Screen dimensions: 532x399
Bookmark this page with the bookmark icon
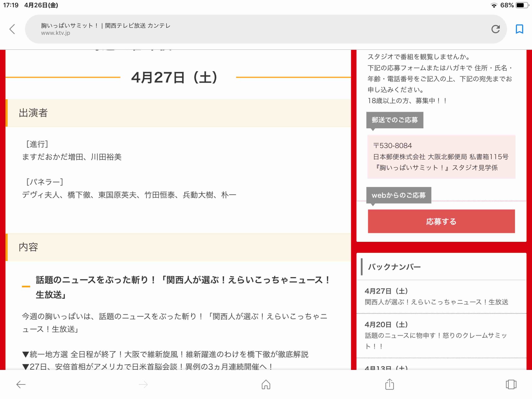(519, 29)
